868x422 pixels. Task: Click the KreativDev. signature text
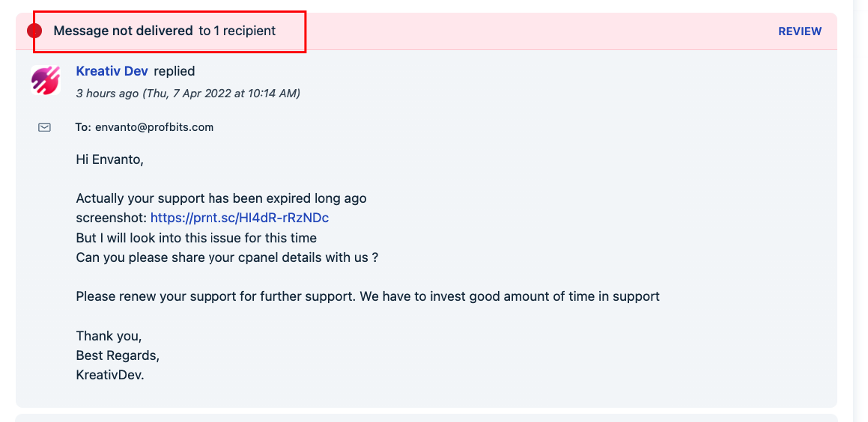[110, 374]
